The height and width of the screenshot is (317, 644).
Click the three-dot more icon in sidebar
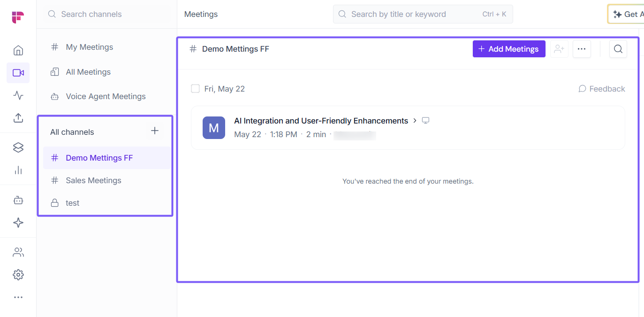[x=18, y=297]
